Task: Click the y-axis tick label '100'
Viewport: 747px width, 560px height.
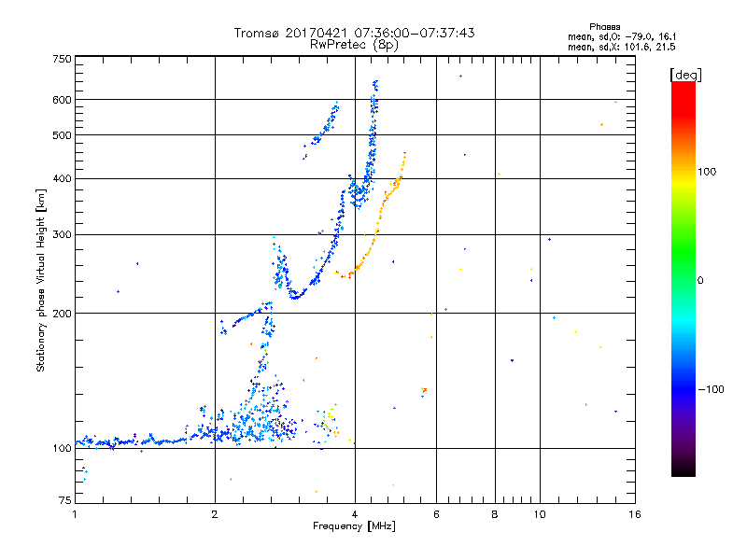Action: [62, 449]
